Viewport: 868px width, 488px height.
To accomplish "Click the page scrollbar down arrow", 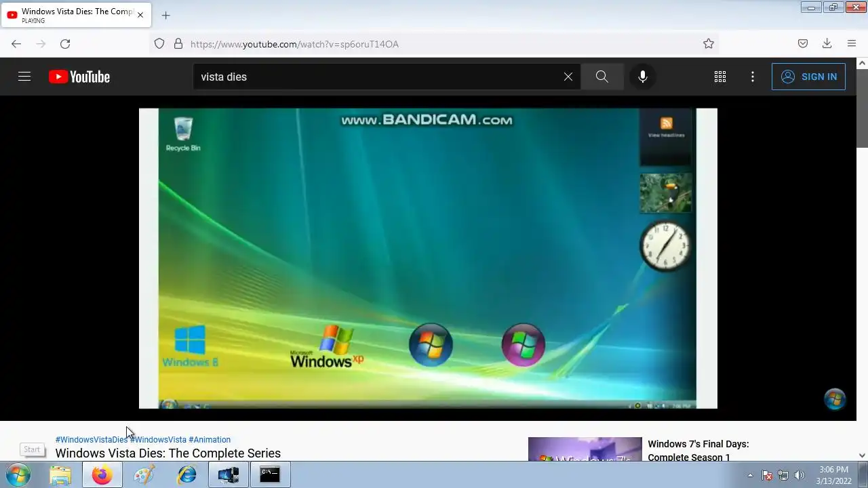I will pyautogui.click(x=862, y=455).
